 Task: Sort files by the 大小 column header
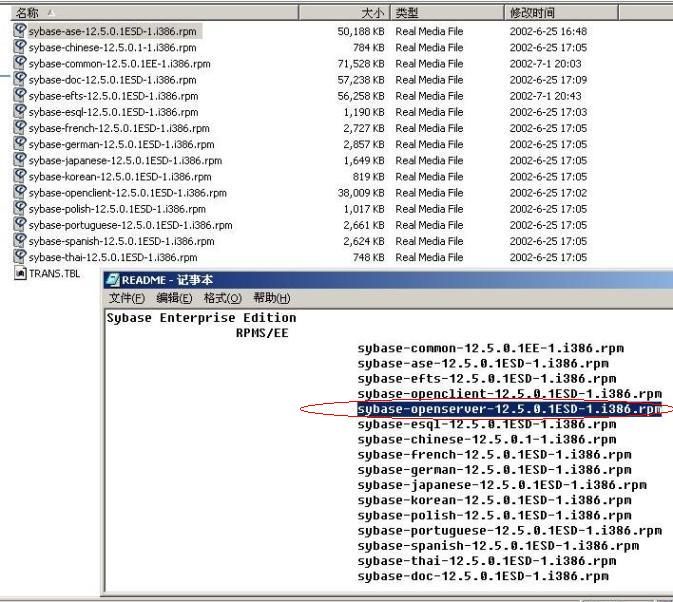344,13
